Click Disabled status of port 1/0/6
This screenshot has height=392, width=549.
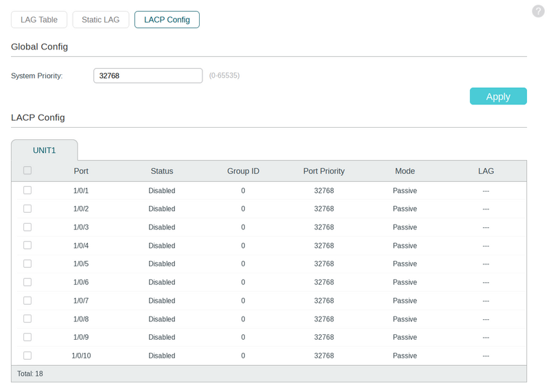coord(162,282)
